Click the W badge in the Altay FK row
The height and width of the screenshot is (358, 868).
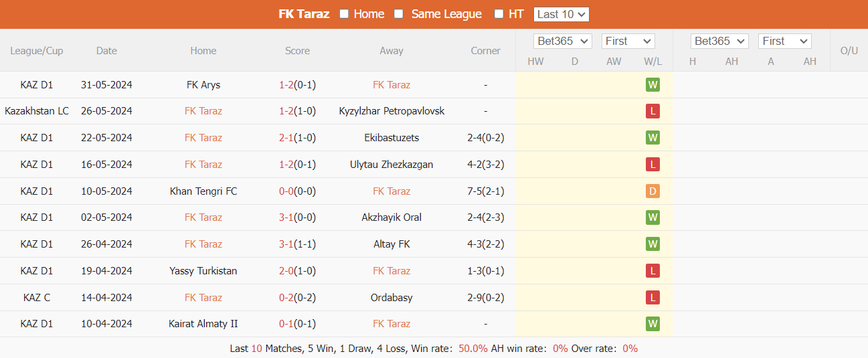pyautogui.click(x=653, y=244)
